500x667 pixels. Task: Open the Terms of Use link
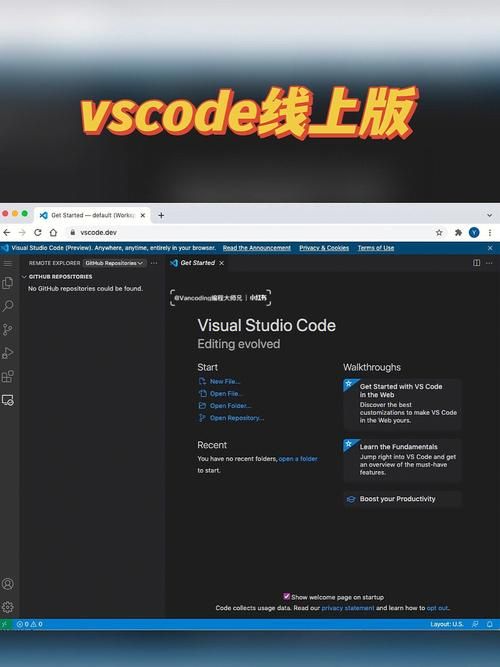click(x=376, y=248)
